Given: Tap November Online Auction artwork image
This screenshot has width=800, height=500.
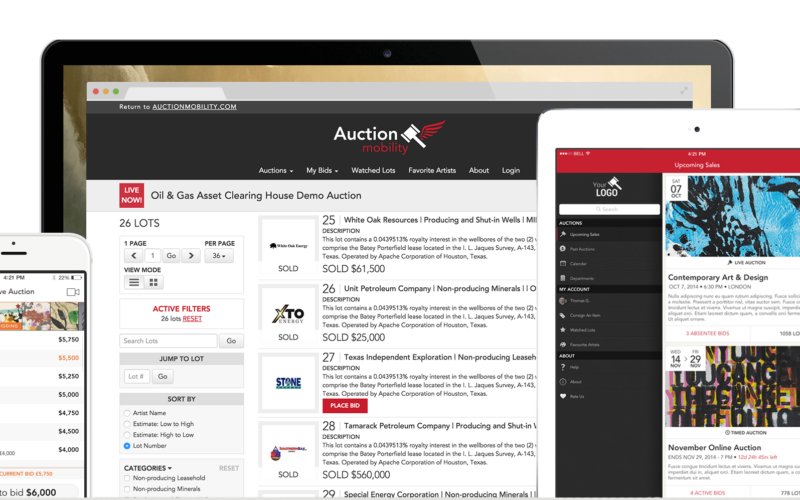Looking at the screenshot, I should click(x=733, y=387).
